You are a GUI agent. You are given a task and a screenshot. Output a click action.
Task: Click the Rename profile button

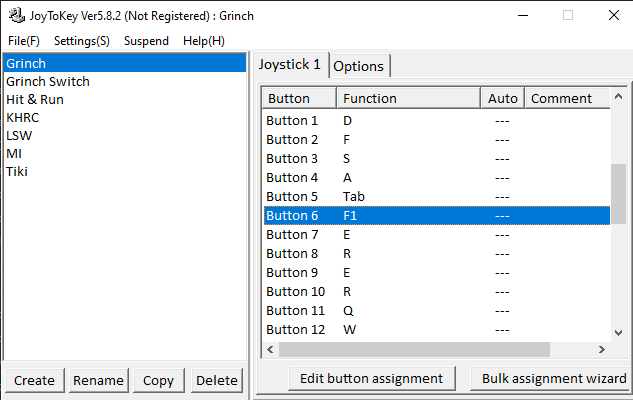click(99, 380)
